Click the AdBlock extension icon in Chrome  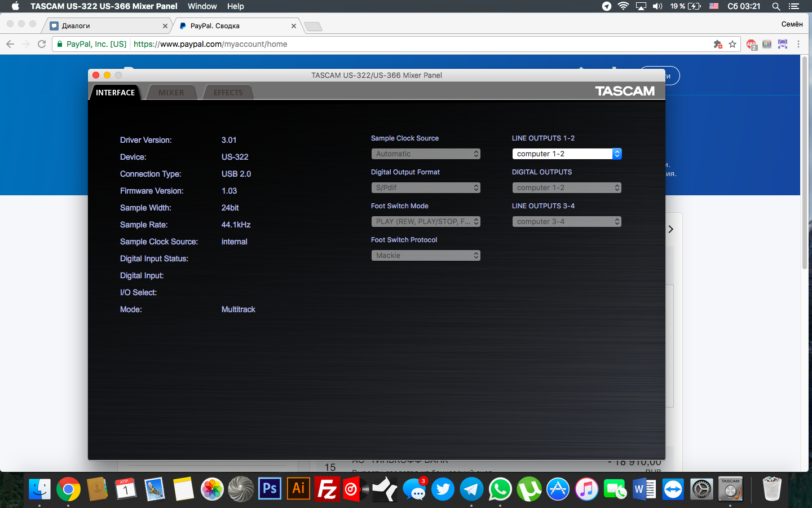click(751, 44)
